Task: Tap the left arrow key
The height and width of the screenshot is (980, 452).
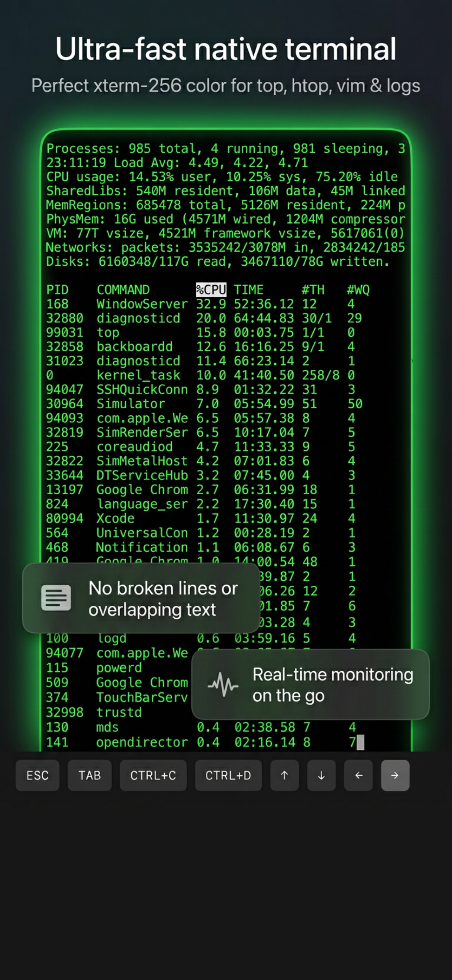Action: pos(358,775)
